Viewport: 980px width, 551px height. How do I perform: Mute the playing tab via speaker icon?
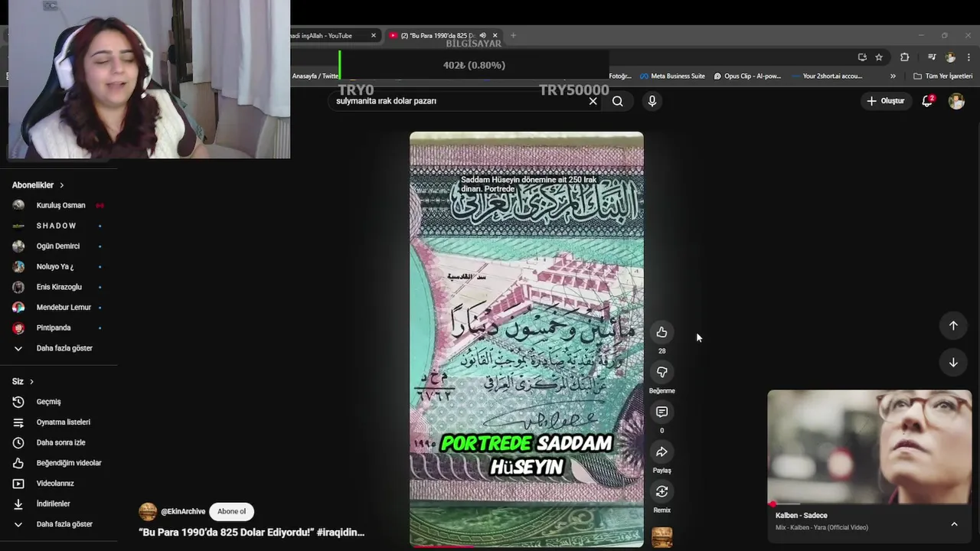point(482,35)
